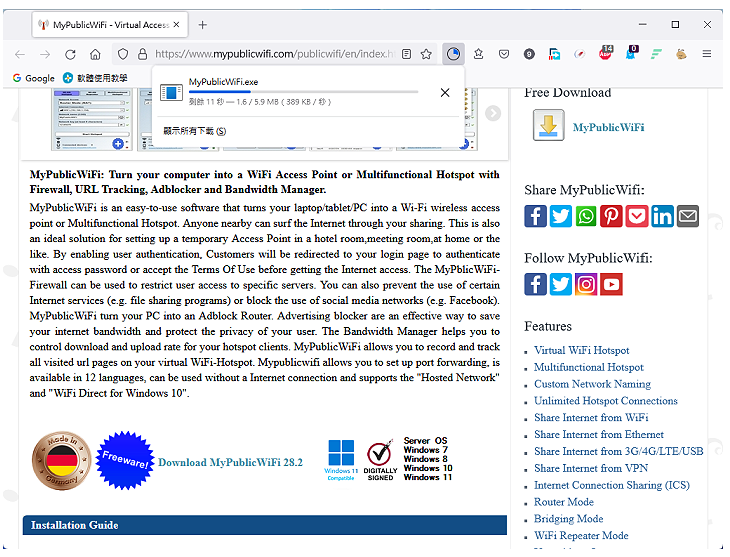730x557 pixels.
Task: Toggle the Downloads panel button
Action: tap(453, 54)
